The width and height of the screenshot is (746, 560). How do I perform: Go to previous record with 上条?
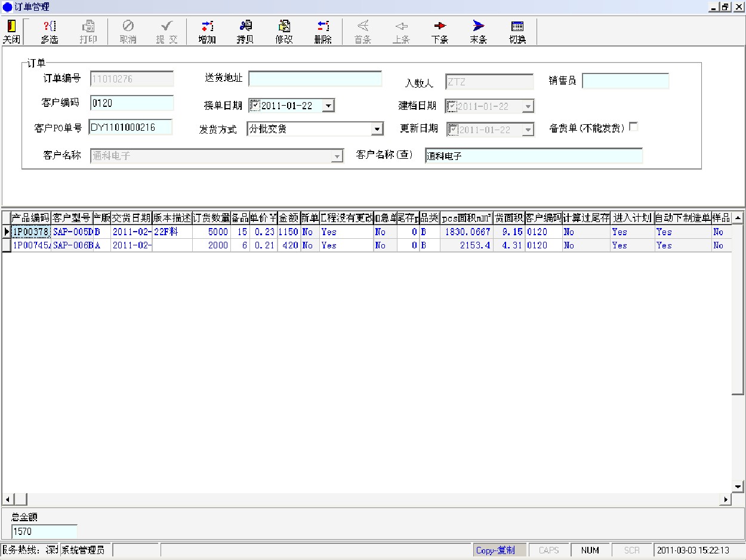pyautogui.click(x=401, y=32)
